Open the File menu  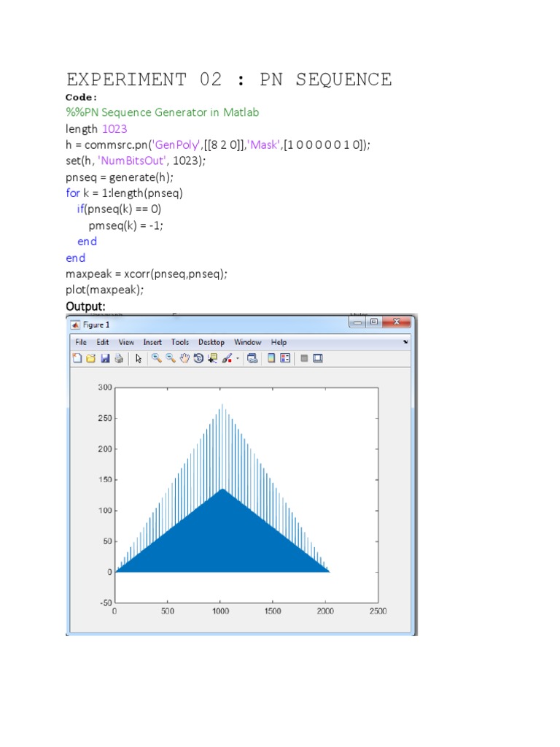tap(80, 342)
